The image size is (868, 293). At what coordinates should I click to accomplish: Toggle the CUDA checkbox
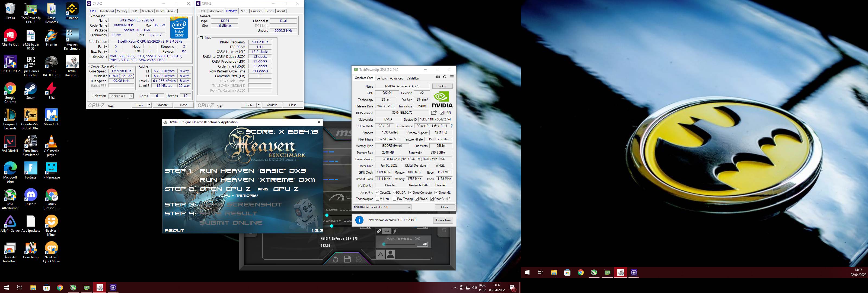coord(395,193)
